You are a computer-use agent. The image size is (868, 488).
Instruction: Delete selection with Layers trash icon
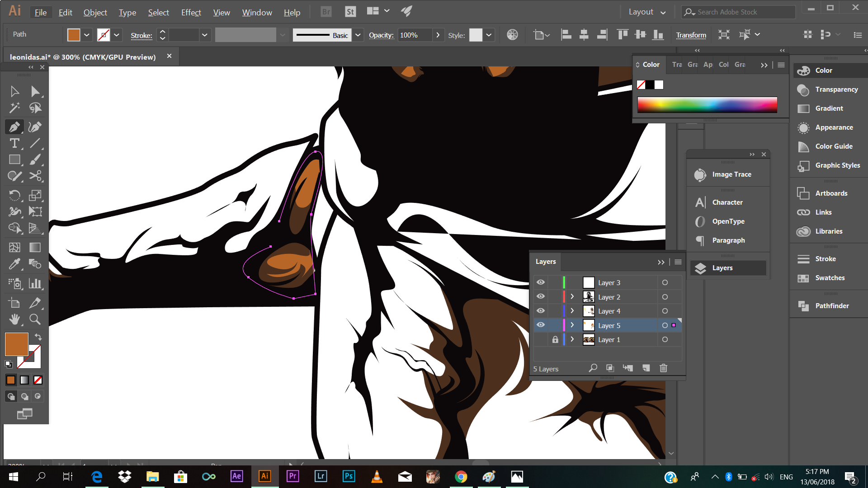(x=663, y=368)
